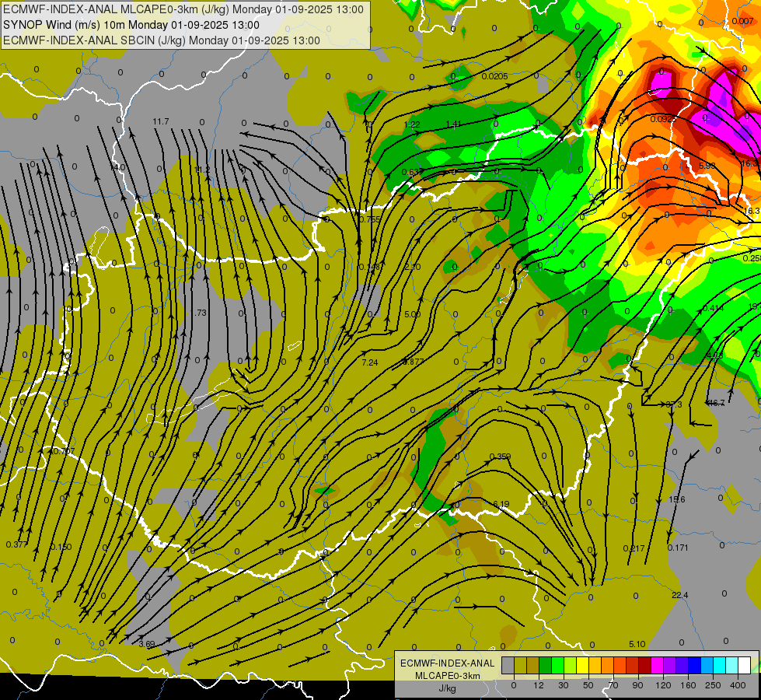This screenshot has height=700, width=761.
Task: Click the 1.41 value on the map
Action: 453,124
